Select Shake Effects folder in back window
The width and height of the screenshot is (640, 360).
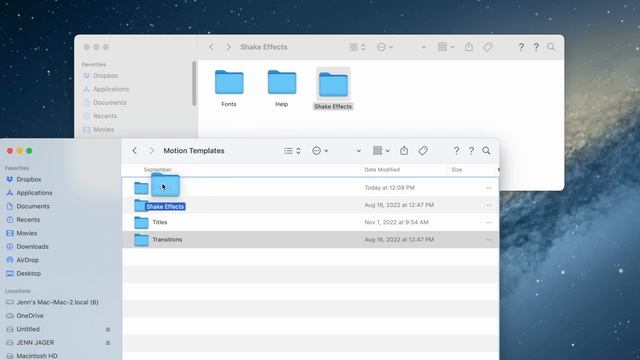coord(333,89)
